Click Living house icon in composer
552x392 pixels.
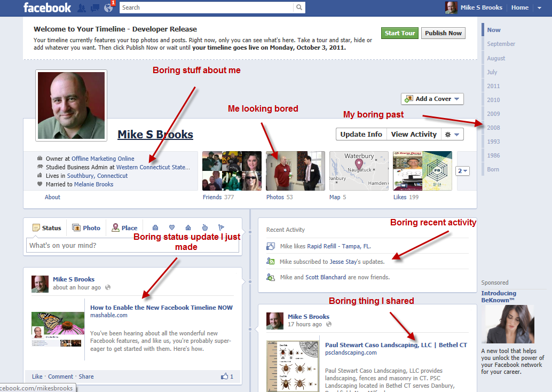188,228
